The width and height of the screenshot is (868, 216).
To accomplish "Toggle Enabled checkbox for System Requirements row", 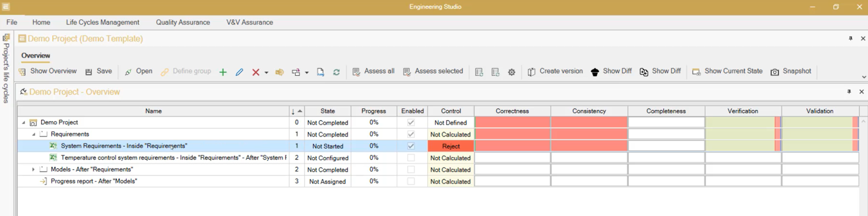I will click(x=411, y=146).
